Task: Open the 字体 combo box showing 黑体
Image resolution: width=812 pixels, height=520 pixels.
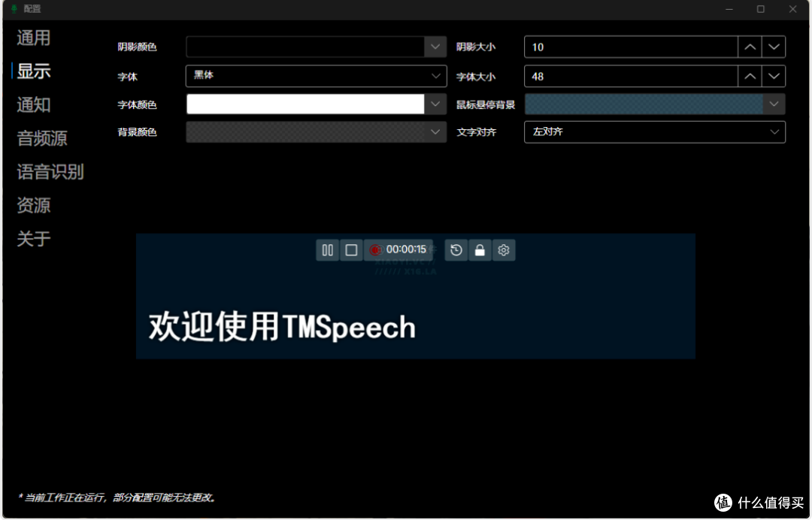Action: tap(316, 76)
